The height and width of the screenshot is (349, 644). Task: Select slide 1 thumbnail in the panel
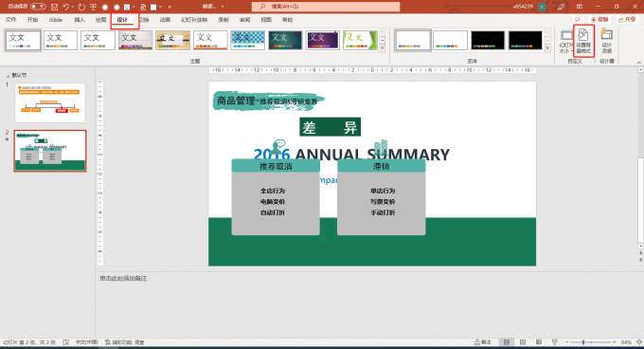click(x=50, y=102)
